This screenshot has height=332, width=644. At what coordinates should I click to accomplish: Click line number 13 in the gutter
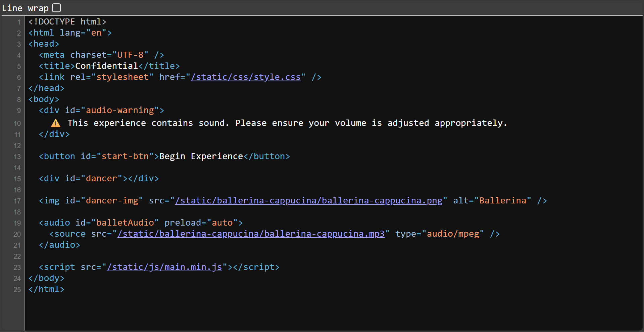click(x=17, y=157)
